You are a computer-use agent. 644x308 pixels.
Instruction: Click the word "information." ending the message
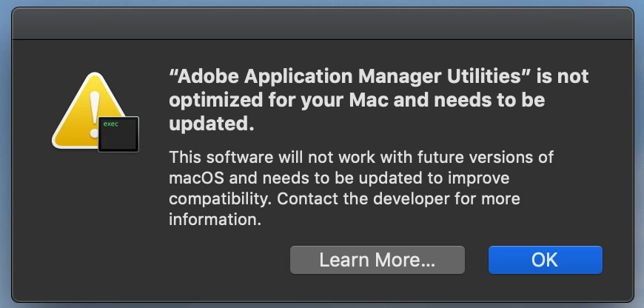click(215, 220)
